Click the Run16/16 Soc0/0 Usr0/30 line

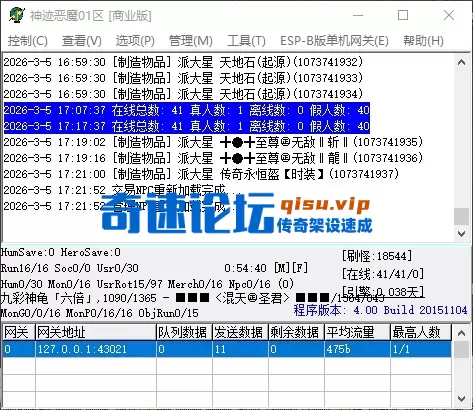[x=70, y=268]
